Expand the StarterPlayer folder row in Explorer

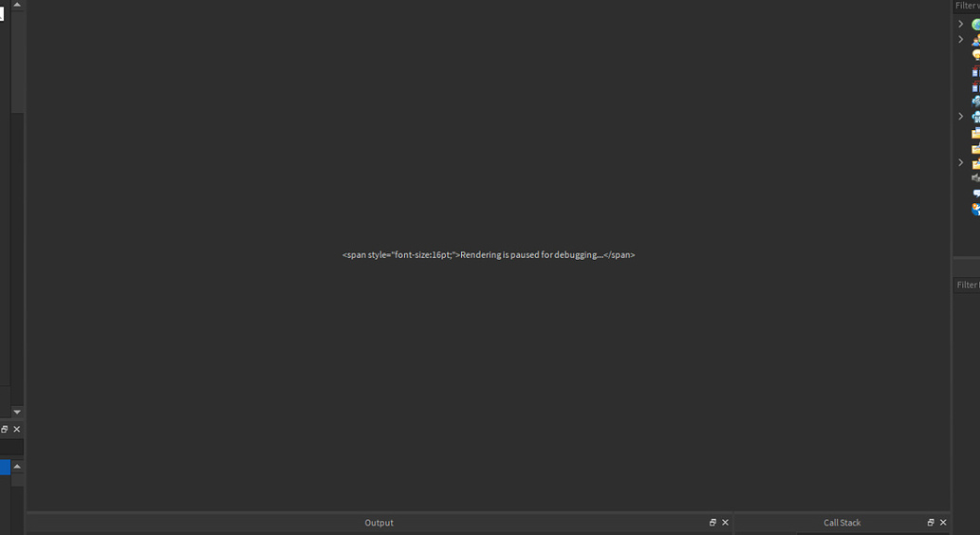pos(961,162)
